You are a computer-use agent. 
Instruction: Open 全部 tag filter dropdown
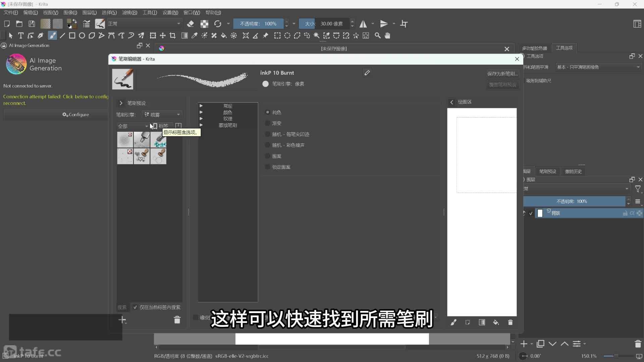133,126
